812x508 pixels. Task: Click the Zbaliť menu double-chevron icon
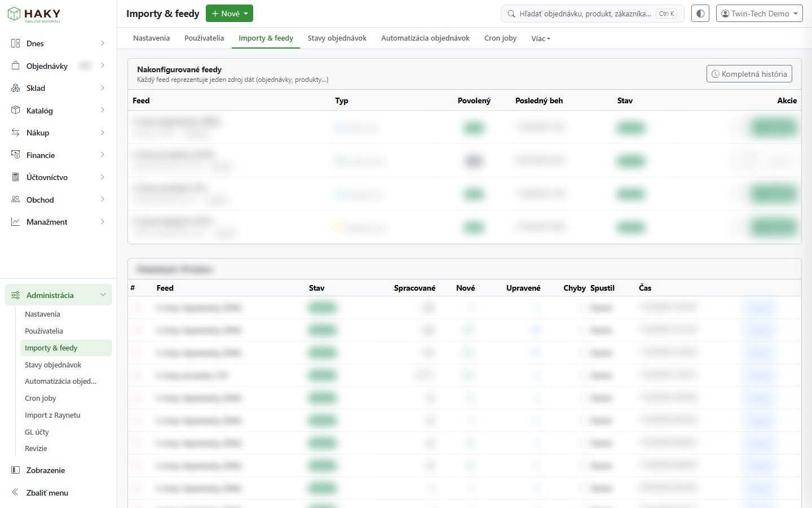pos(16,492)
